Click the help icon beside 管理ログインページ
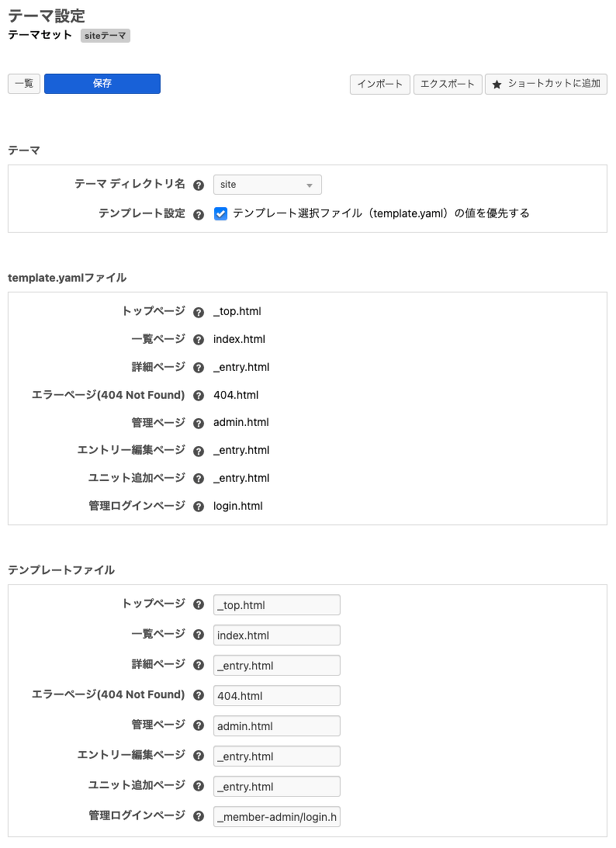Viewport: 616px width, 848px height. coord(199,507)
